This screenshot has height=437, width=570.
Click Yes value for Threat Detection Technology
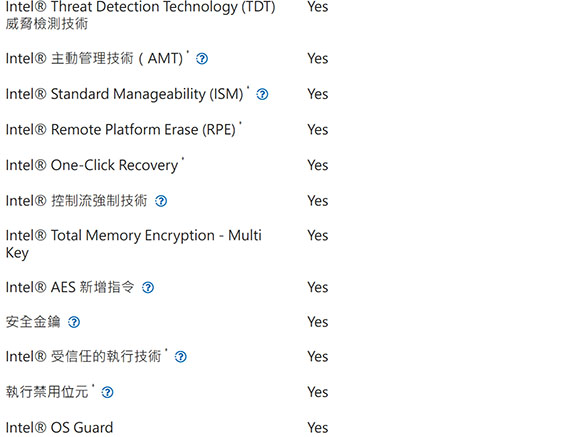click(x=318, y=7)
